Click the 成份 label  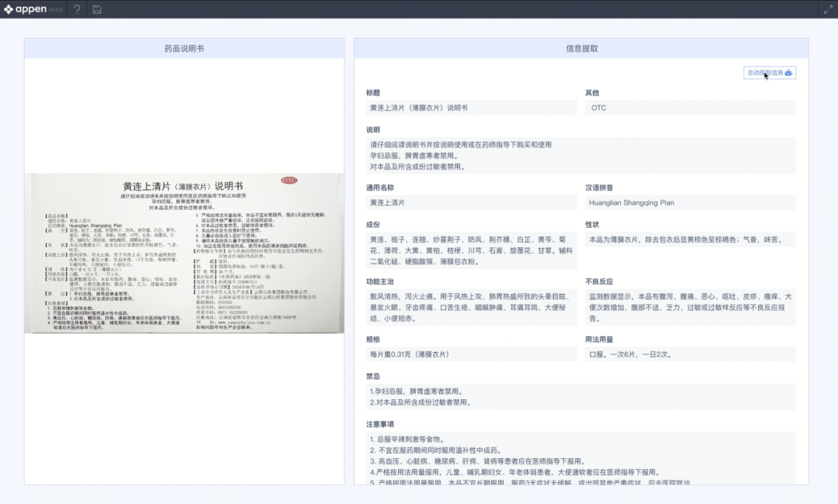click(373, 225)
